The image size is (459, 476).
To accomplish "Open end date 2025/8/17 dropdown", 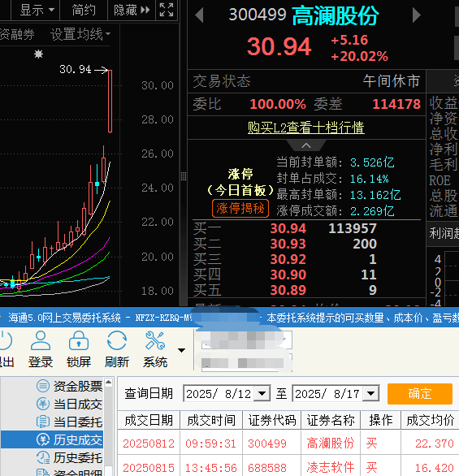I will click(371, 394).
